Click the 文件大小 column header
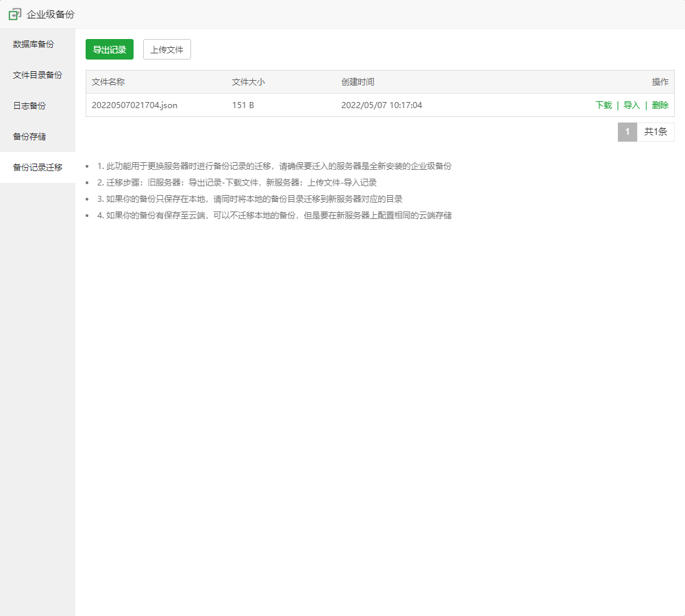Image resolution: width=685 pixels, height=616 pixels. [x=249, y=82]
